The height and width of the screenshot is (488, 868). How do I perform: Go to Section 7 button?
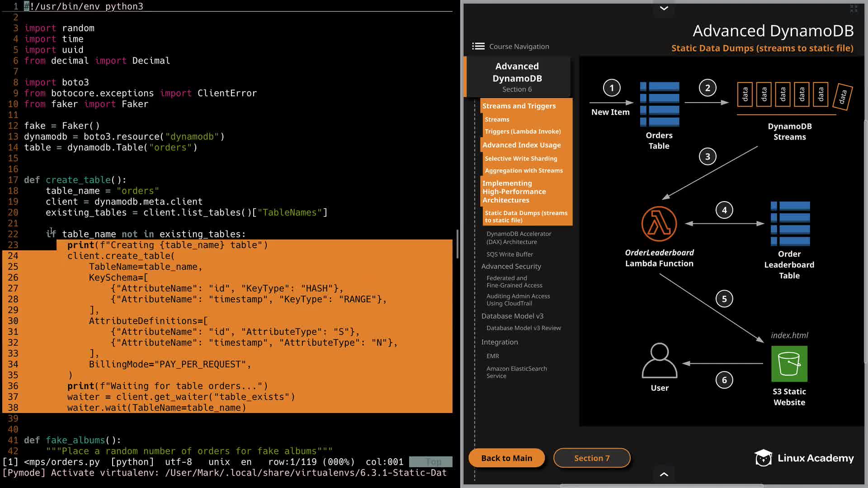point(591,458)
